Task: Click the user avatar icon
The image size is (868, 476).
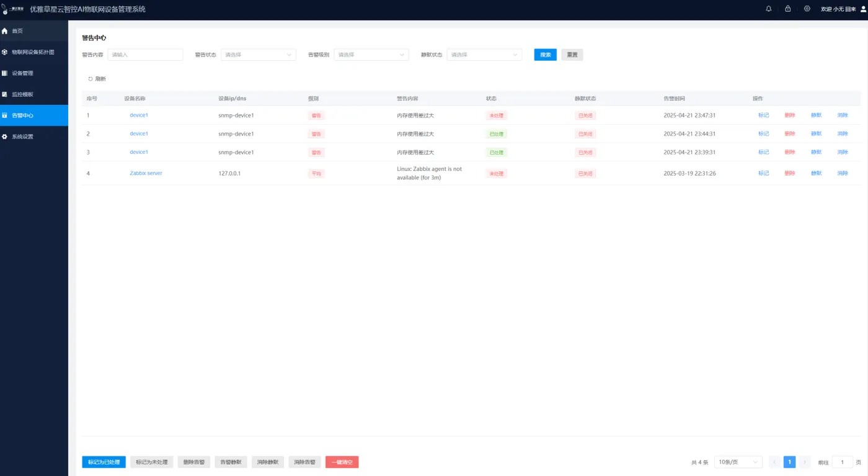Action: (x=863, y=9)
